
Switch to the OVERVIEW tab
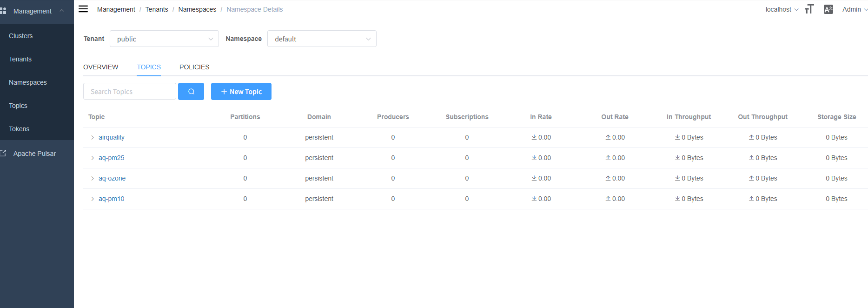101,67
